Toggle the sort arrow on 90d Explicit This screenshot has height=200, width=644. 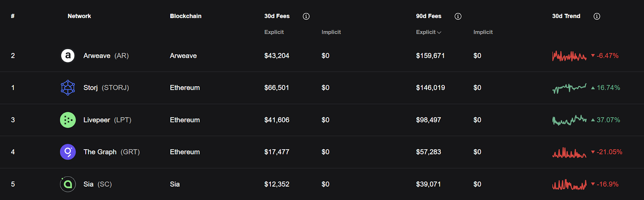point(439,33)
